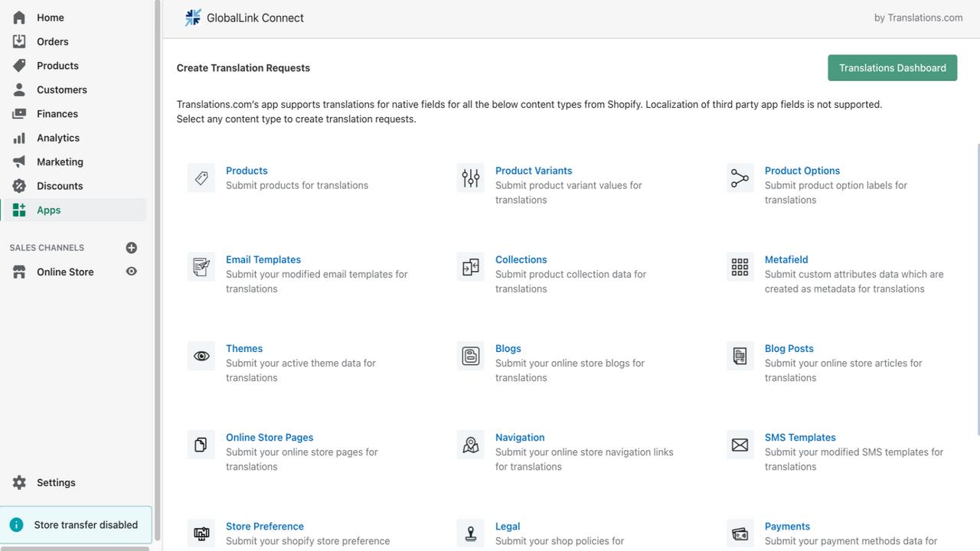Click the Products tag icon in sidebar

tap(19, 66)
